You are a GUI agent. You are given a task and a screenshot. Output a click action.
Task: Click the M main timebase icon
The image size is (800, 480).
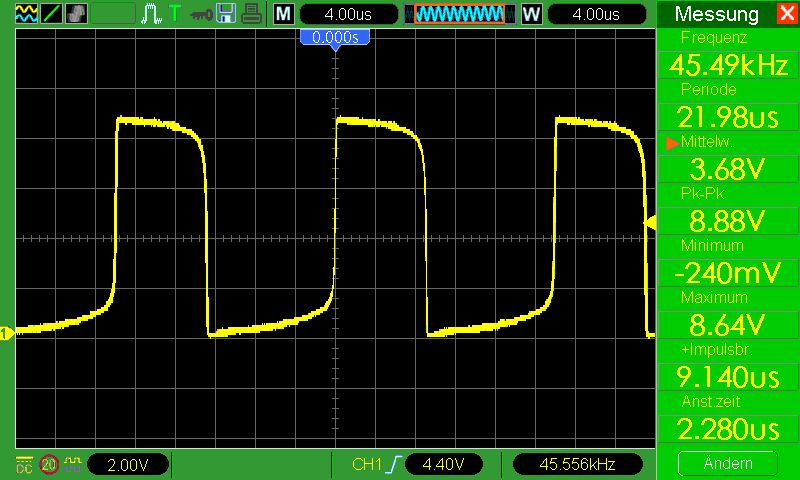pos(284,14)
